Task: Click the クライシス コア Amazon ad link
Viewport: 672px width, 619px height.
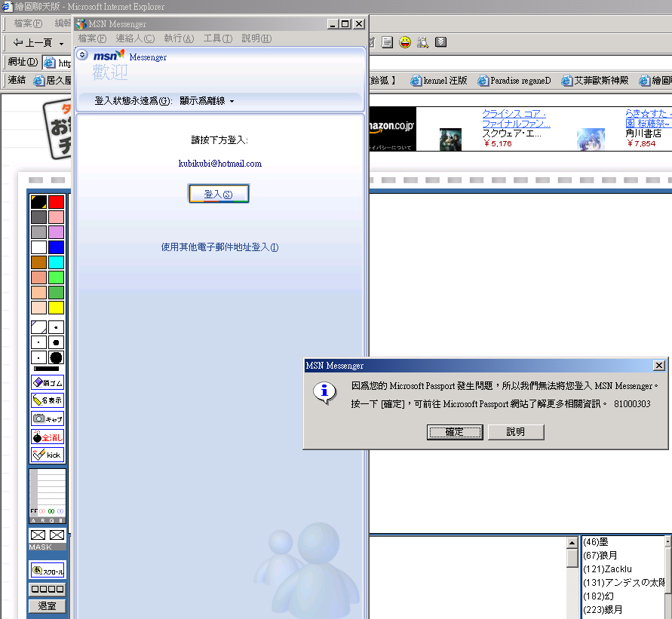Action: click(x=516, y=118)
